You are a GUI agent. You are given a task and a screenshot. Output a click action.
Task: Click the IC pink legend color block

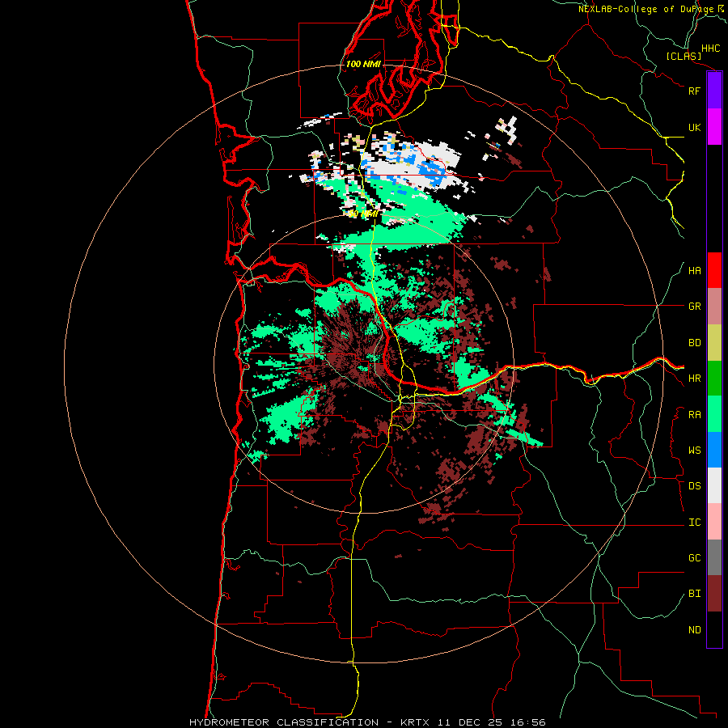tap(714, 522)
